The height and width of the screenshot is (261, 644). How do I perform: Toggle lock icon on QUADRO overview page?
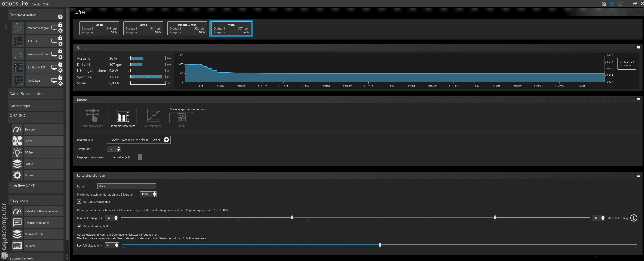click(x=60, y=38)
